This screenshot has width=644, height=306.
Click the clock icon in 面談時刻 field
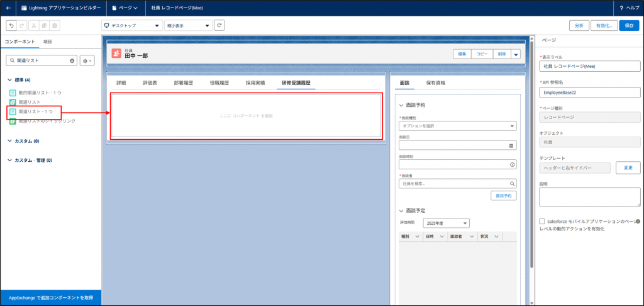pyautogui.click(x=512, y=164)
